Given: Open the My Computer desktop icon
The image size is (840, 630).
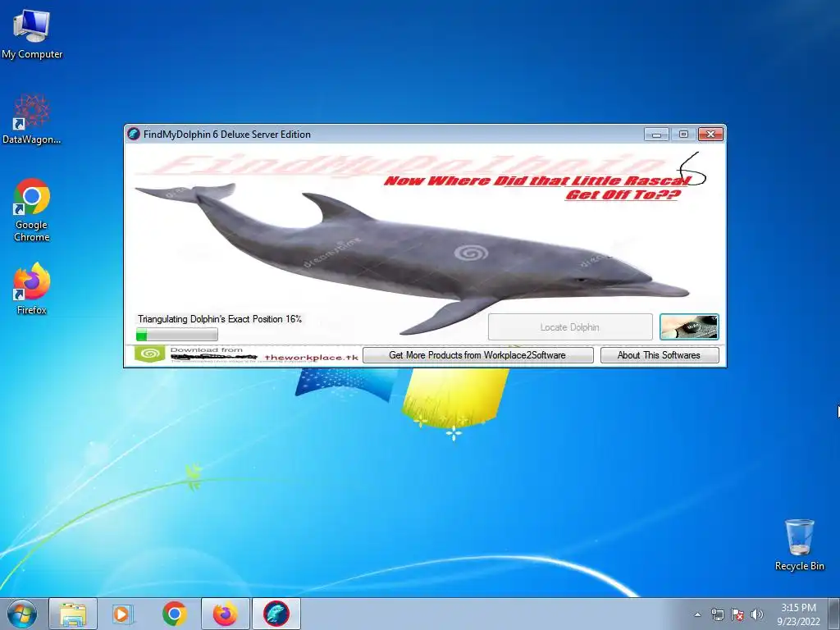Looking at the screenshot, I should (x=32, y=33).
